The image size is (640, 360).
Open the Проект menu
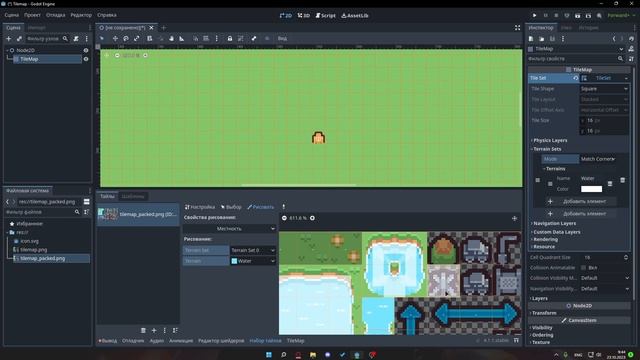[32, 15]
